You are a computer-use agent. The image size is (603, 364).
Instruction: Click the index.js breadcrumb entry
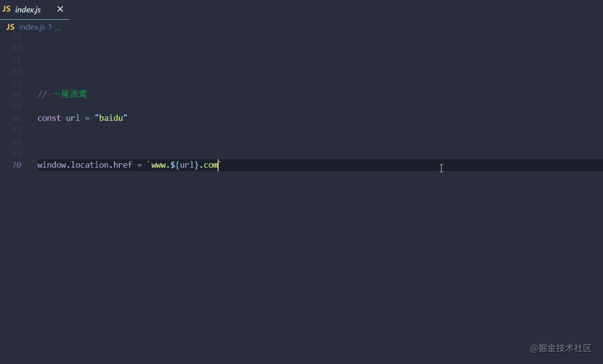[32, 27]
